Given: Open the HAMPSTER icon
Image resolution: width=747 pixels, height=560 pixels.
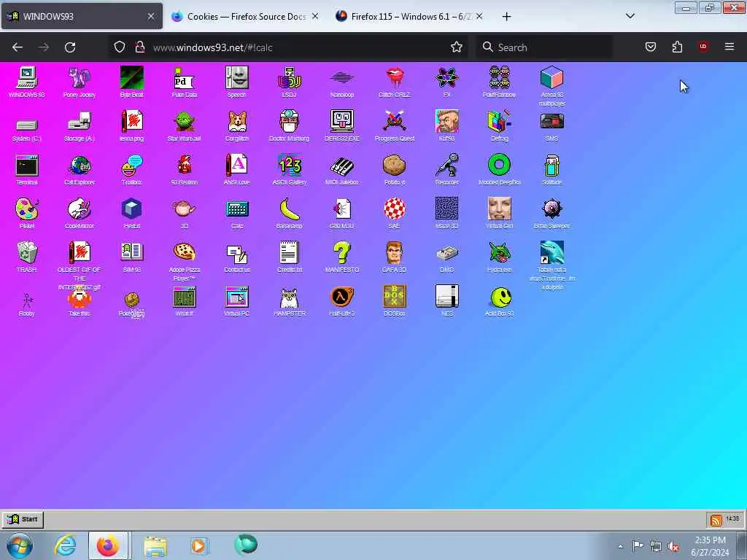Looking at the screenshot, I should point(289,298).
